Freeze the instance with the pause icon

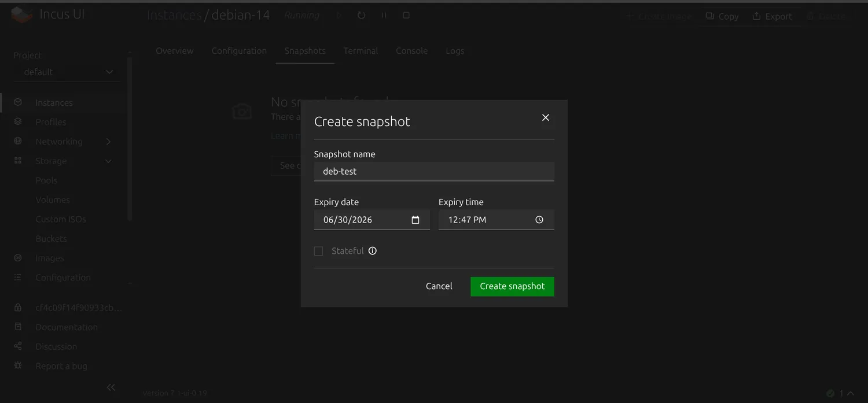[x=384, y=16]
